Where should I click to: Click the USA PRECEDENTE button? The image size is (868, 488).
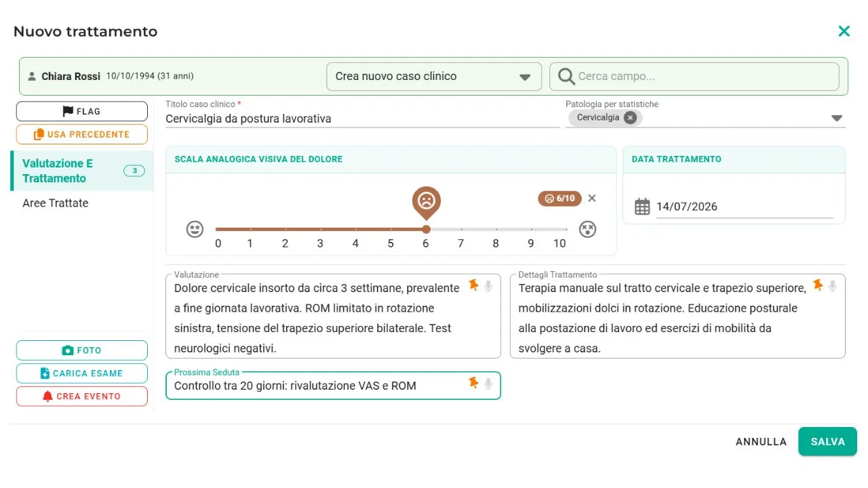point(82,134)
